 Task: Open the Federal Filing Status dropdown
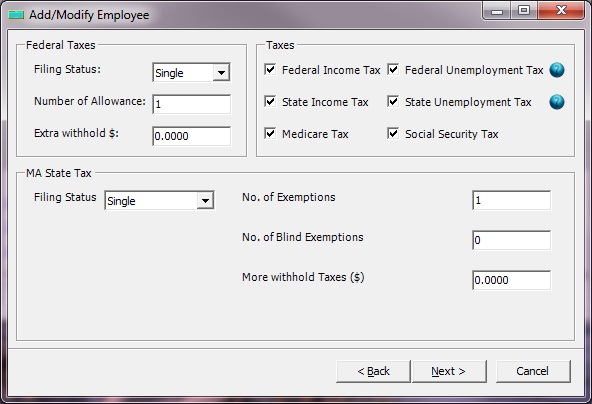(221, 72)
